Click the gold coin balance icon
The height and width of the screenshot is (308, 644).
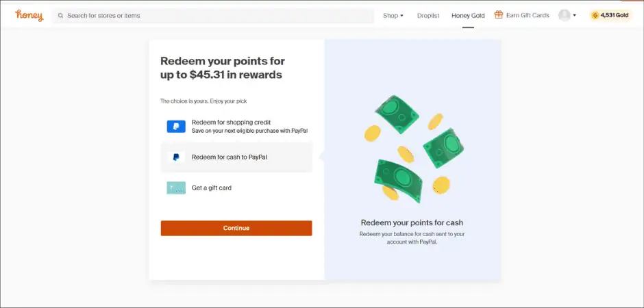coord(595,16)
